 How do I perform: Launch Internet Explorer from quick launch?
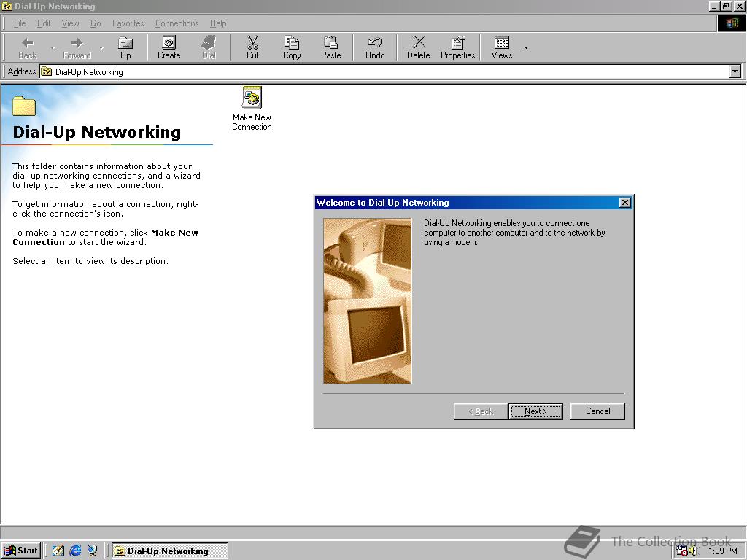coord(75,551)
